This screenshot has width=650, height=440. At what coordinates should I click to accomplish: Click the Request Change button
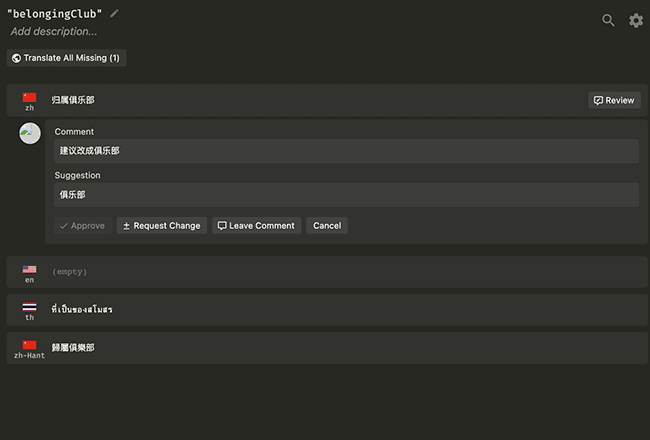point(161,226)
